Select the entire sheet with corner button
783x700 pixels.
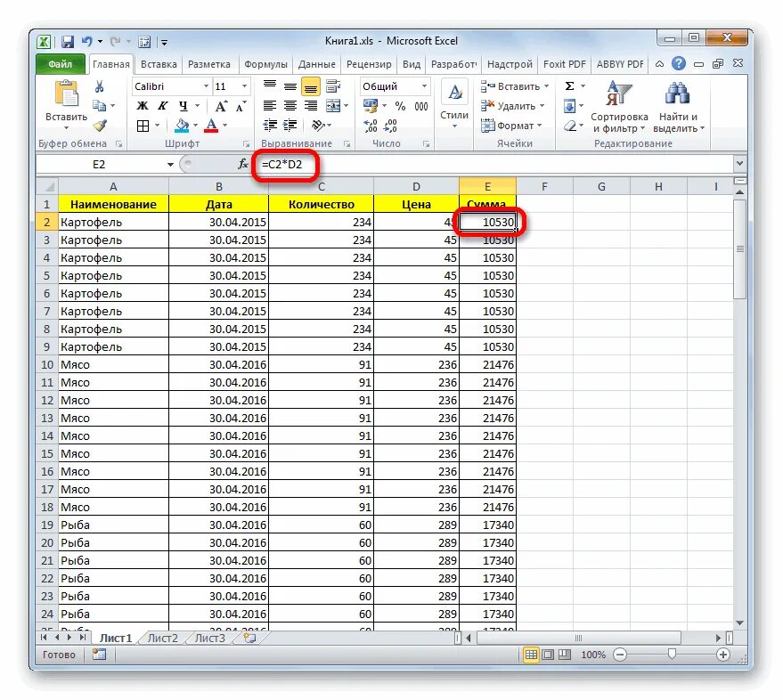(48, 186)
